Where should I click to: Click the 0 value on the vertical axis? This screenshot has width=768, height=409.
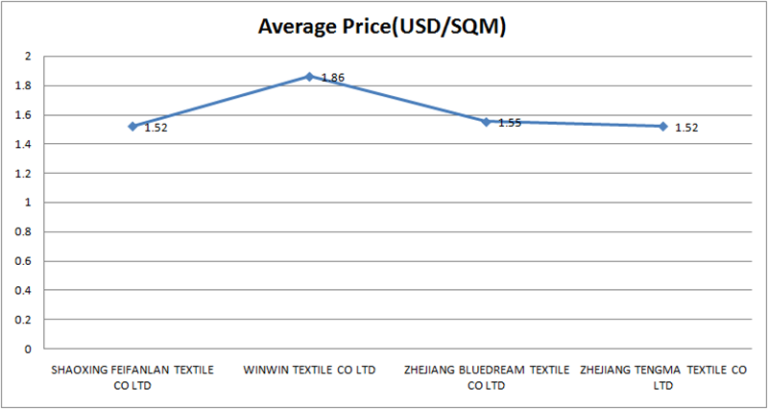point(29,350)
